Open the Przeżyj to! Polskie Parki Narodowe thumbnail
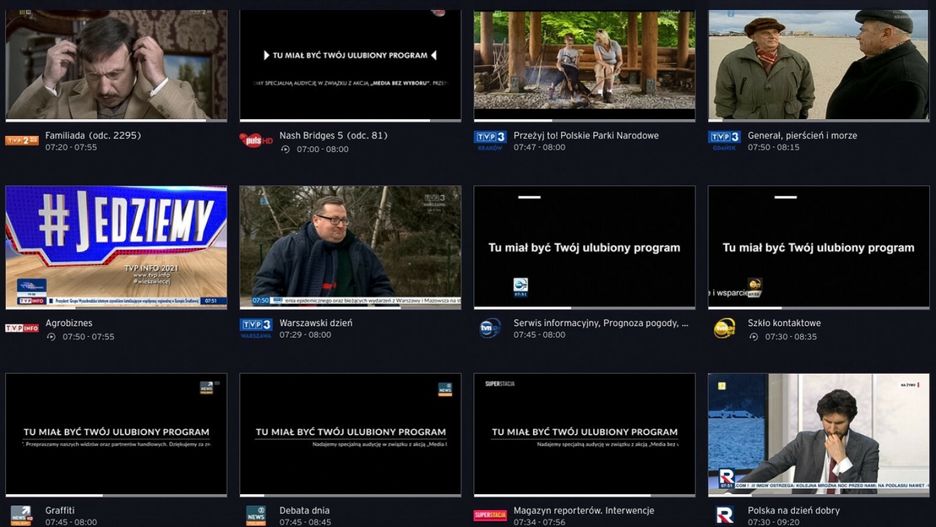Image resolution: width=936 pixels, height=527 pixels. (x=584, y=64)
